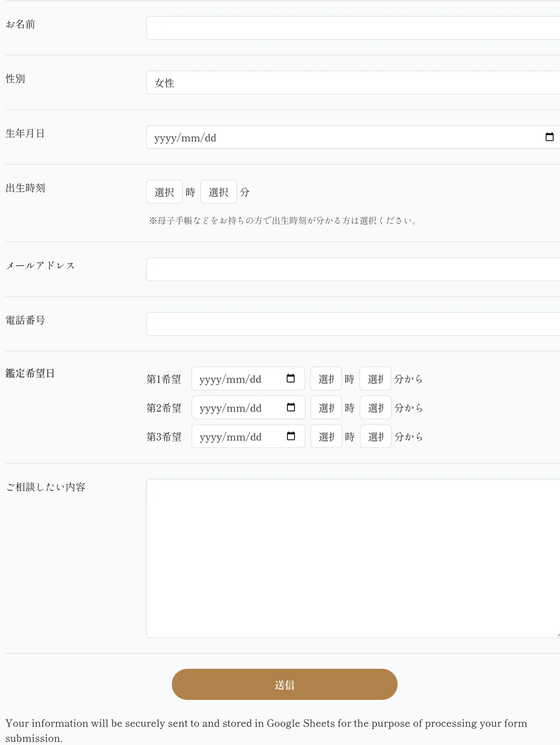The height and width of the screenshot is (745, 560).
Task: Open 出生時刻 hour 選択 dropdown
Action: click(x=164, y=192)
